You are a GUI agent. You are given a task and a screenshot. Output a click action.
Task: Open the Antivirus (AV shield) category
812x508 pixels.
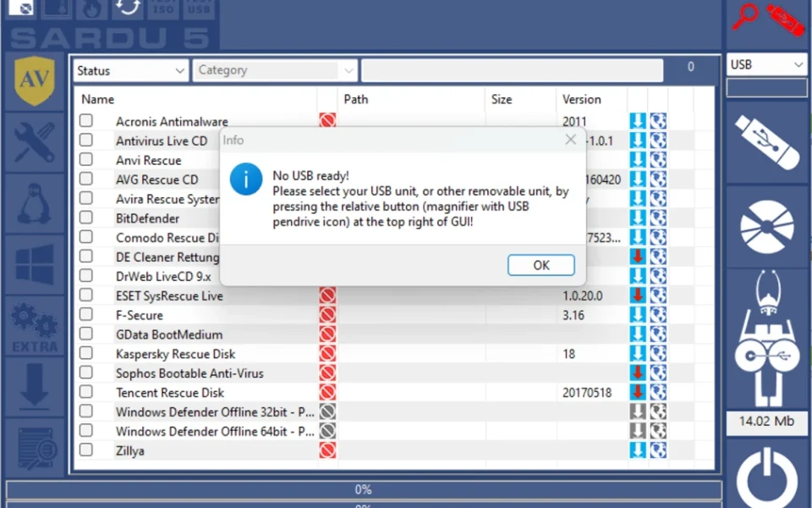[x=34, y=81]
